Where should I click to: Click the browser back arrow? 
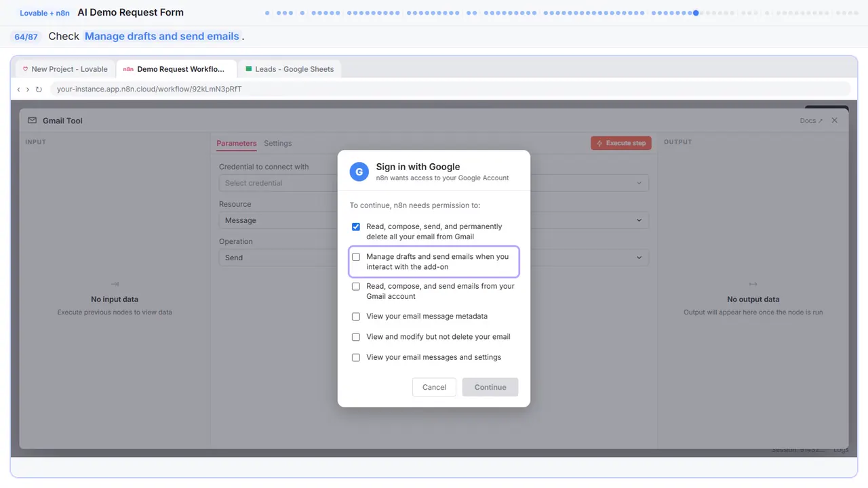(18, 89)
